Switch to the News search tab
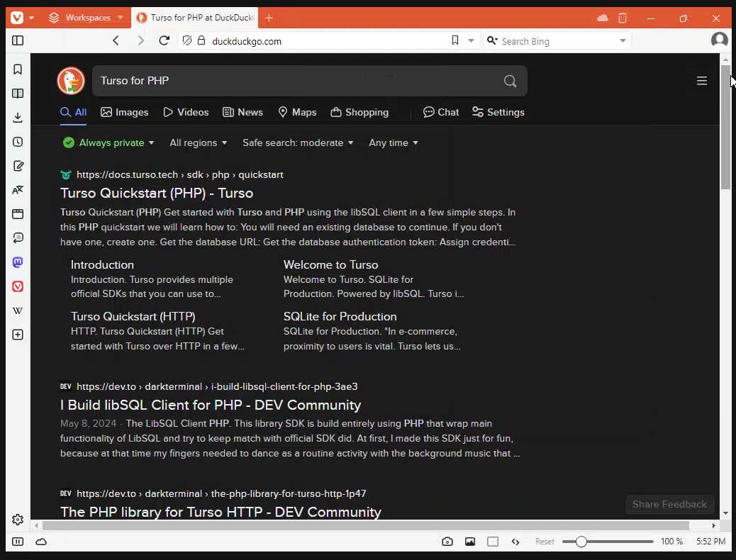The image size is (736, 560). 242,112
